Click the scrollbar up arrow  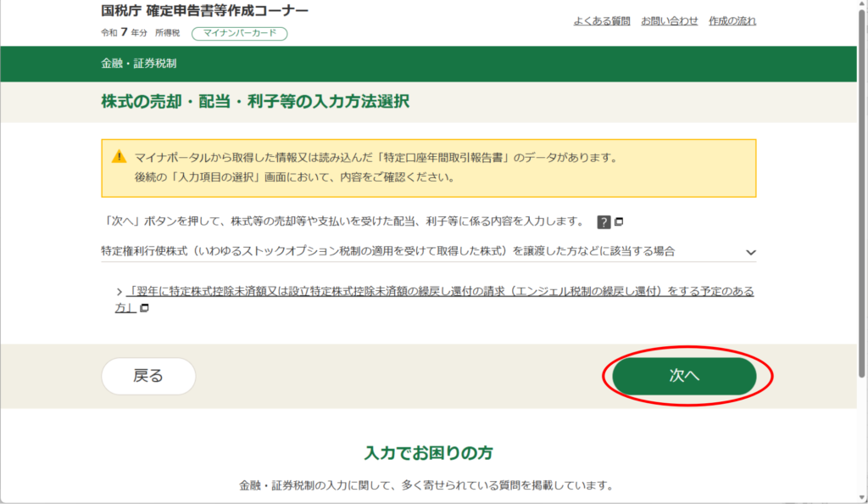862,6
